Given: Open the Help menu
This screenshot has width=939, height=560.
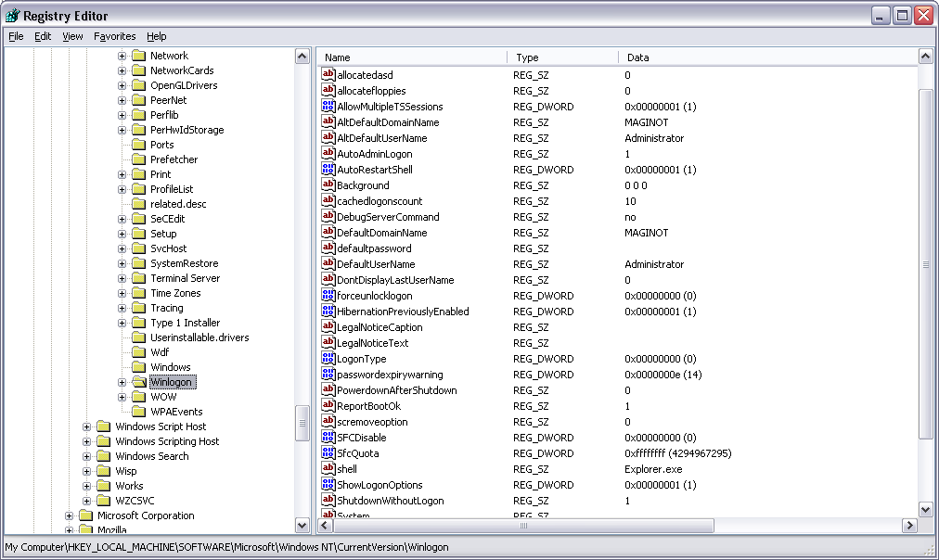Looking at the screenshot, I should tap(156, 36).
